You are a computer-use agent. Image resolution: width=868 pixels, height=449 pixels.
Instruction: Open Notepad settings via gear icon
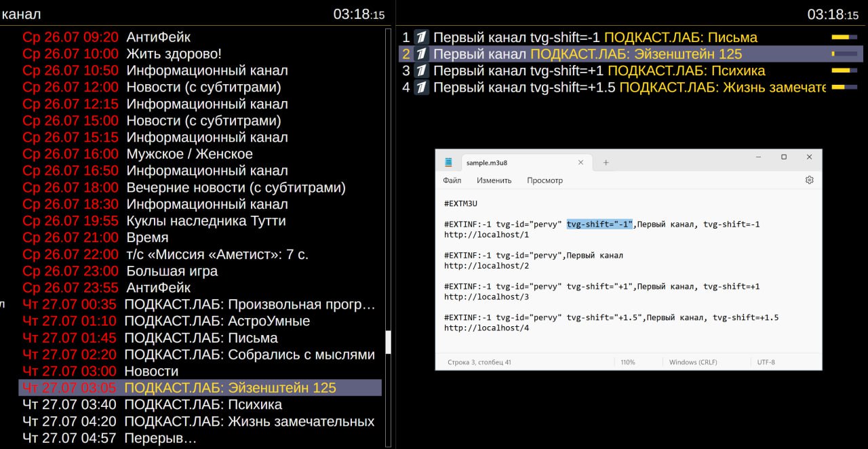point(809,180)
